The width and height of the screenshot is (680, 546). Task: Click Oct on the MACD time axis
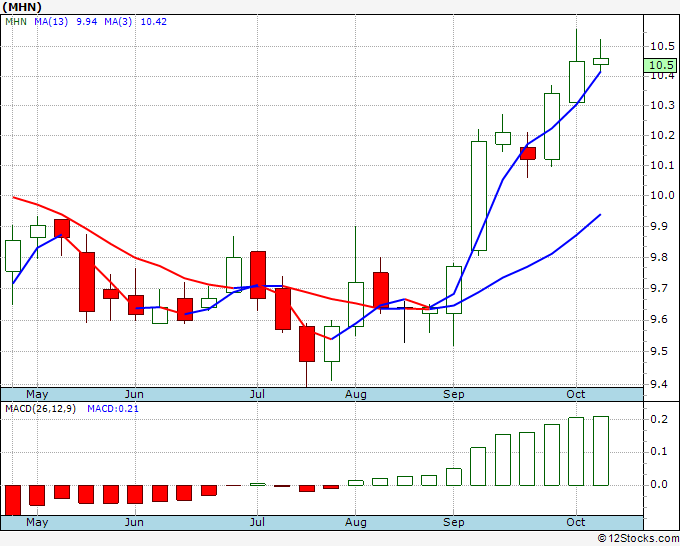pos(575,522)
